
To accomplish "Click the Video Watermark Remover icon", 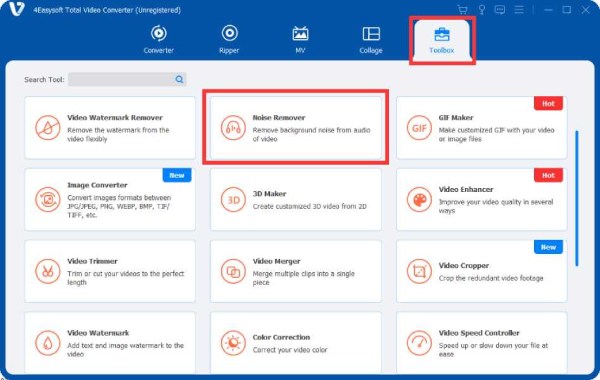I will click(x=48, y=128).
